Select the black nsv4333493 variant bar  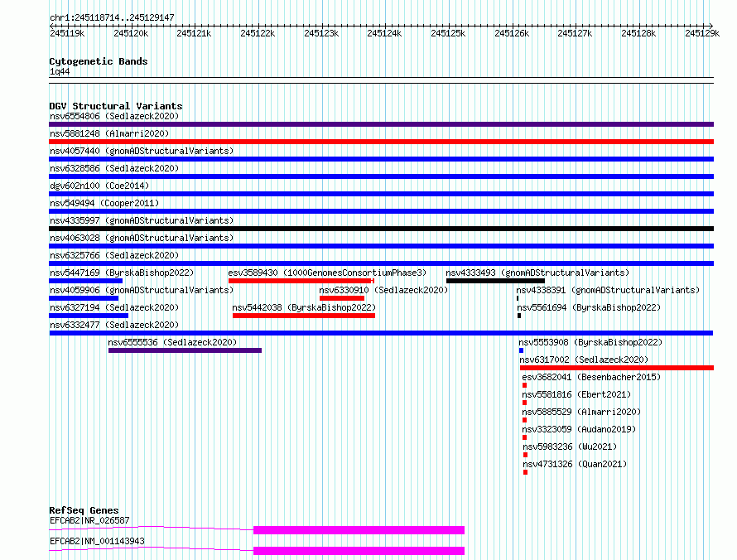coord(495,281)
